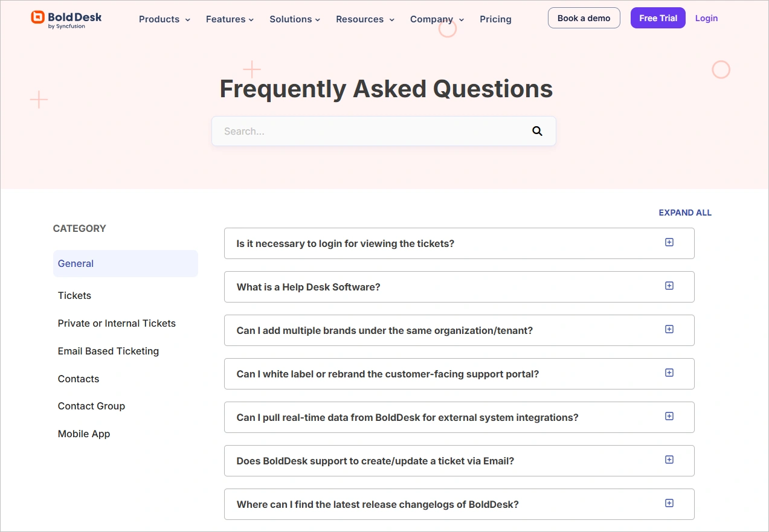Image resolution: width=769 pixels, height=532 pixels.
Task: Open the Solutions dropdown menu
Action: click(295, 19)
